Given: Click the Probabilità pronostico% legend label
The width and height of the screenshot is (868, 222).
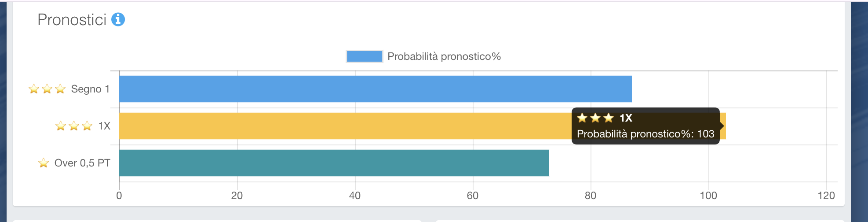Looking at the screenshot, I should [444, 56].
